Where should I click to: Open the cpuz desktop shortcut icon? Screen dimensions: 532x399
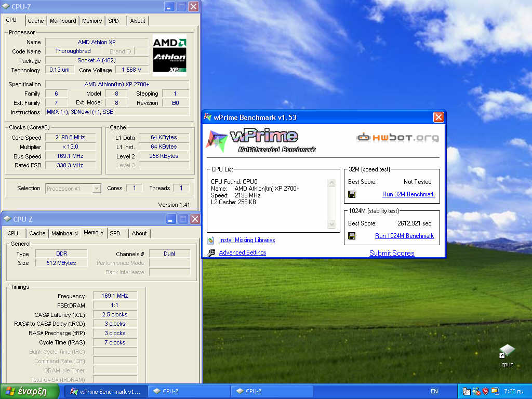pyautogui.click(x=507, y=351)
